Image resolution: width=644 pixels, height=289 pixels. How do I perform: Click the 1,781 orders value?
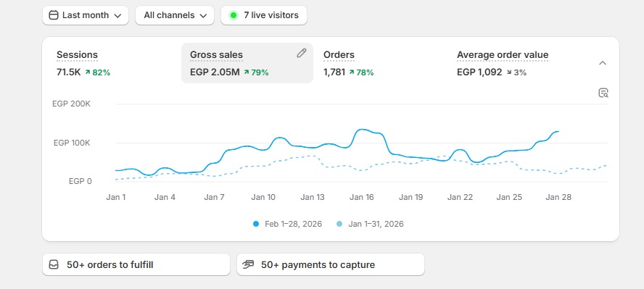click(334, 72)
